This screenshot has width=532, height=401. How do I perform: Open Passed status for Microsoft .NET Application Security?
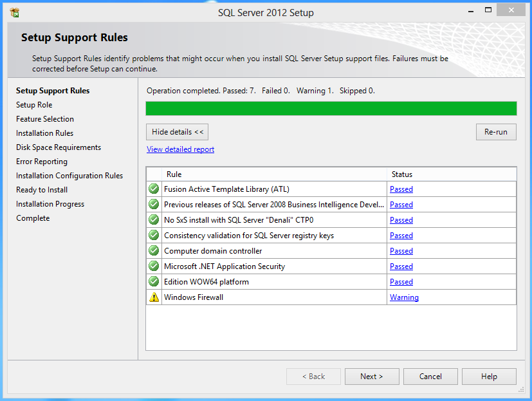[401, 266]
